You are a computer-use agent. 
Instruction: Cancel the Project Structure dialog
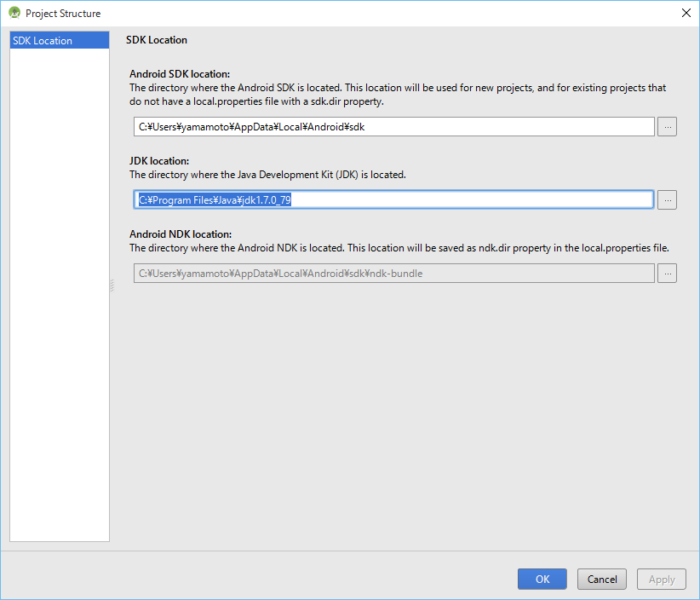tap(602, 579)
